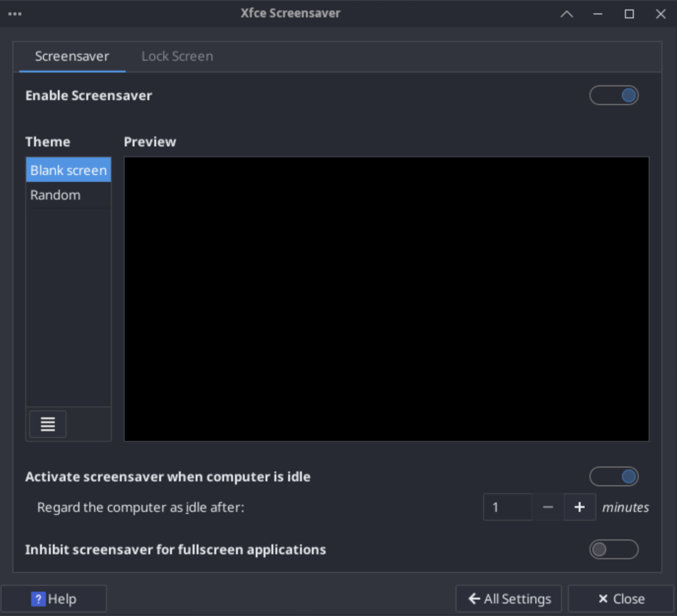677x616 pixels.
Task: Go back to All Settings
Action: [509, 599]
